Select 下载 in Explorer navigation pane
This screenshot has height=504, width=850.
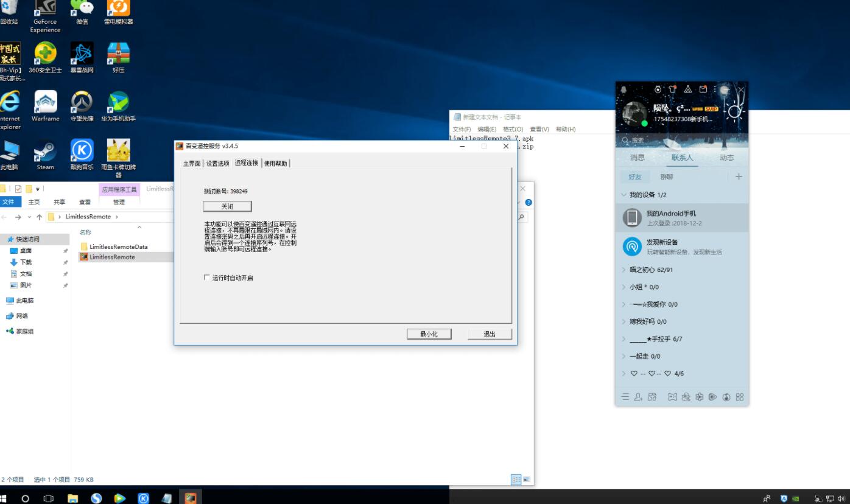point(26,262)
